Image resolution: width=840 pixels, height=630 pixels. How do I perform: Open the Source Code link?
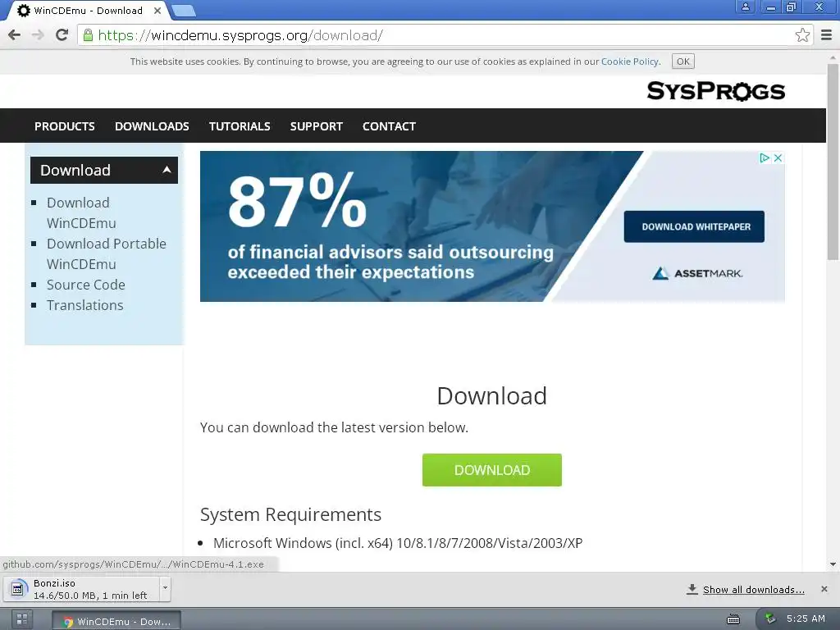click(x=85, y=285)
